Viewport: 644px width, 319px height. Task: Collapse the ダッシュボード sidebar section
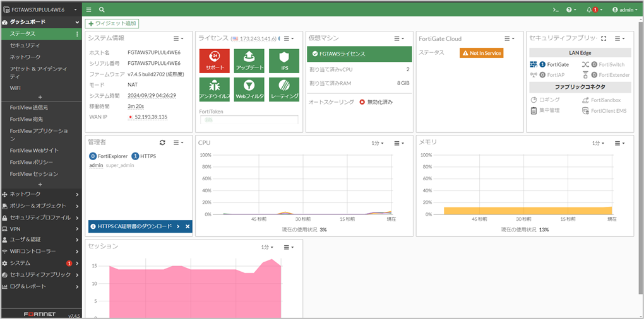click(77, 22)
